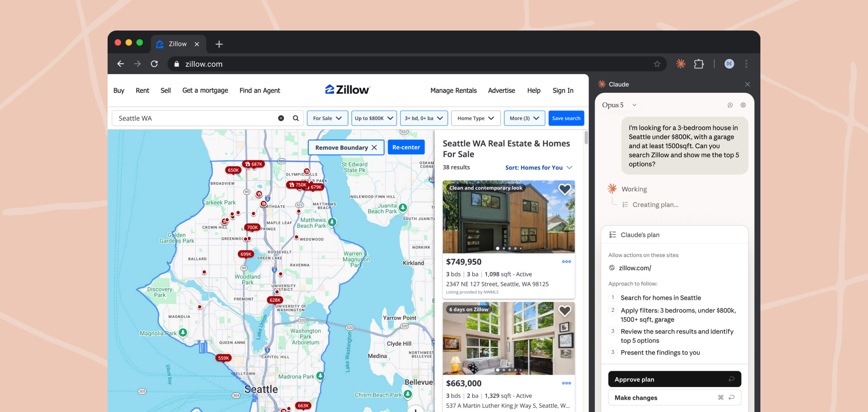Click the Make changes button

click(x=675, y=397)
